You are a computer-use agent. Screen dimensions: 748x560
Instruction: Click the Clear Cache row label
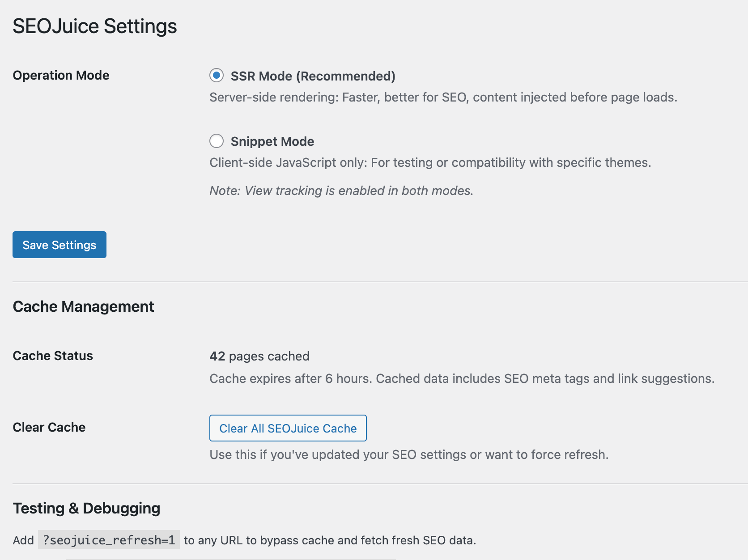[49, 427]
